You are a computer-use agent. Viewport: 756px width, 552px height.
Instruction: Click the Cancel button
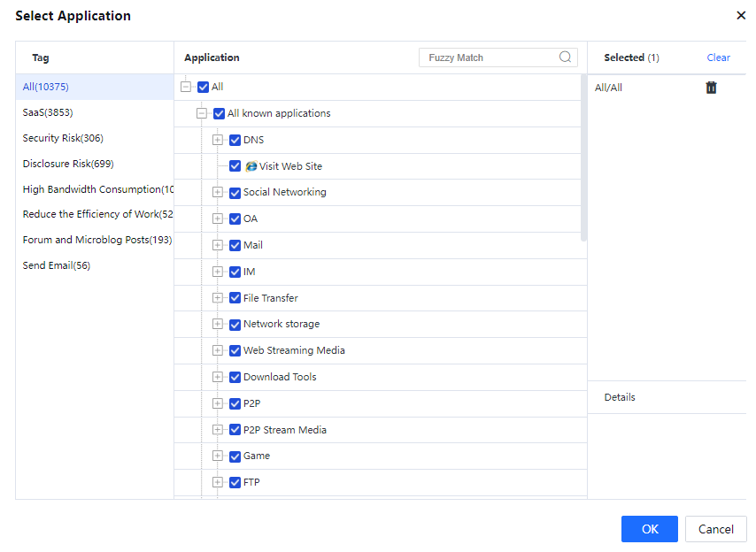715,529
